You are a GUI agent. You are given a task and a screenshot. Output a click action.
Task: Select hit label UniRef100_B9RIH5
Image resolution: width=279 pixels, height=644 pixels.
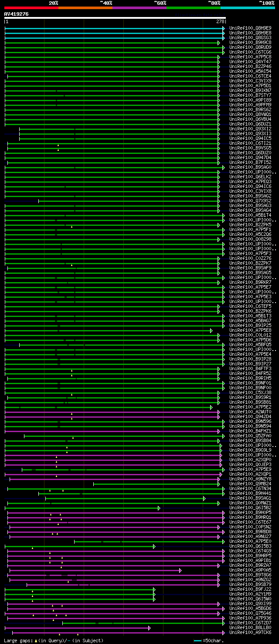[x=250, y=378]
